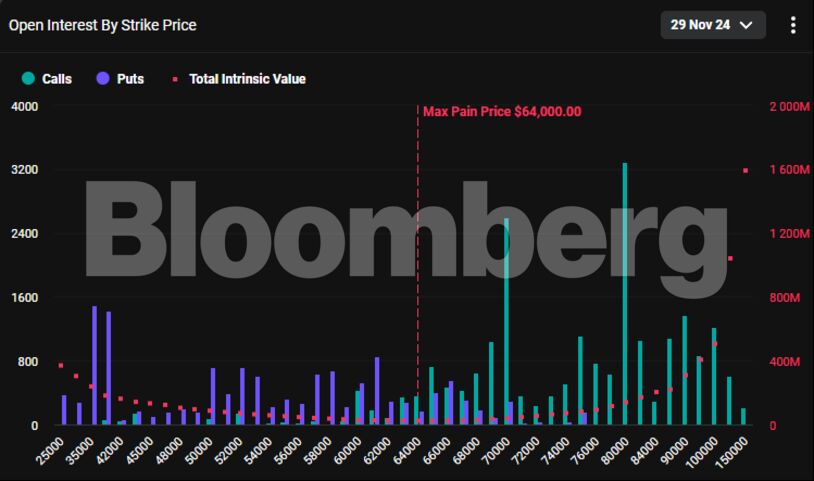Click the purple Puts legend circle
This screenshot has height=481, width=814.
pos(103,79)
